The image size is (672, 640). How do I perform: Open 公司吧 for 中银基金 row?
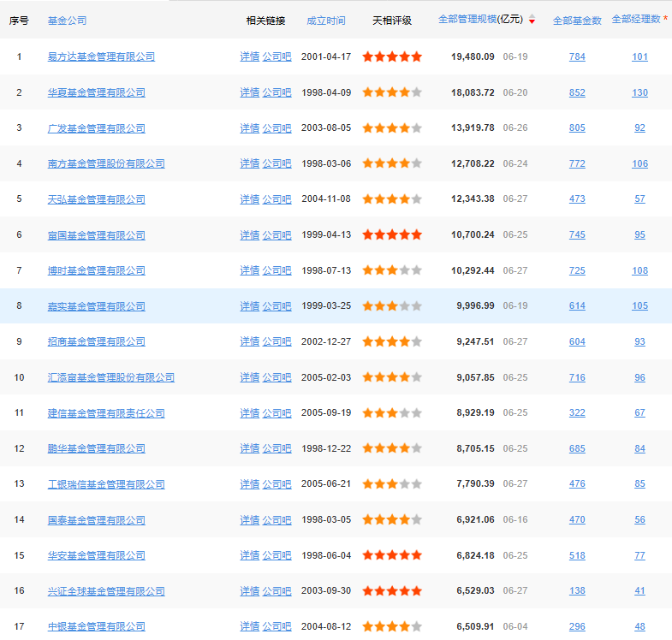277,626
